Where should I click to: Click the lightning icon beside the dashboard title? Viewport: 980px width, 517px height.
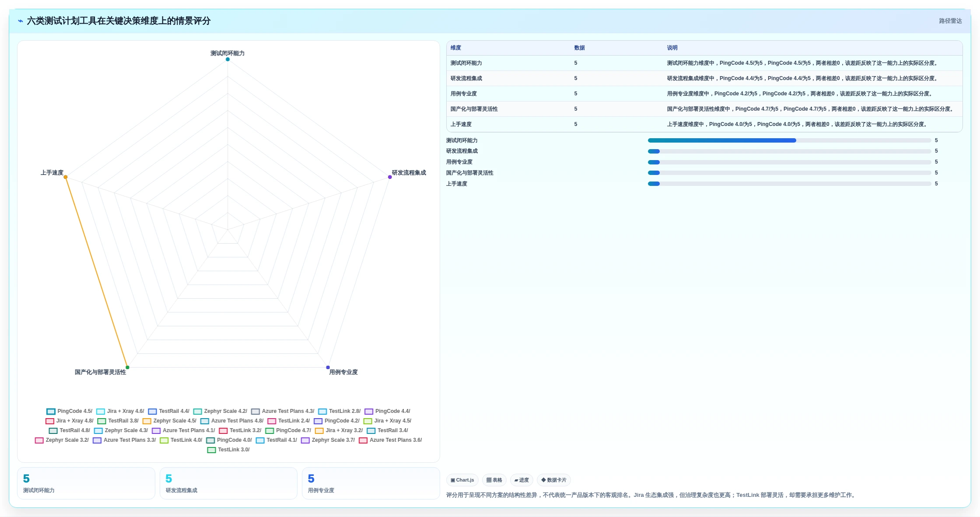pos(21,21)
